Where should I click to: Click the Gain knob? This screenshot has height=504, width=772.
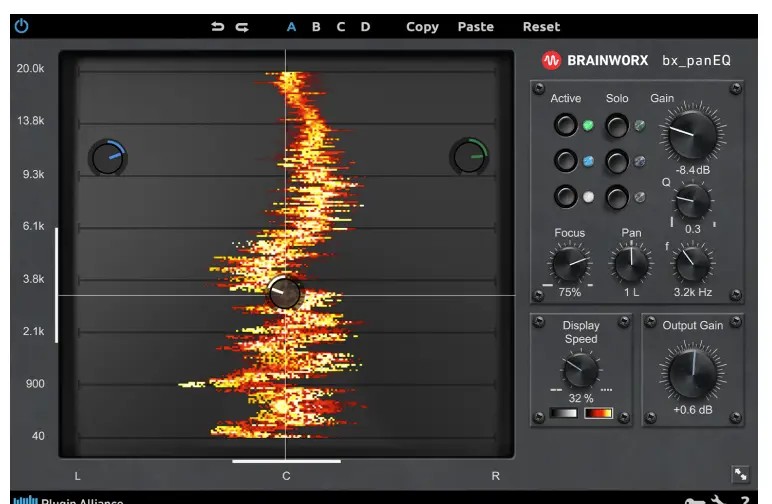point(693,133)
